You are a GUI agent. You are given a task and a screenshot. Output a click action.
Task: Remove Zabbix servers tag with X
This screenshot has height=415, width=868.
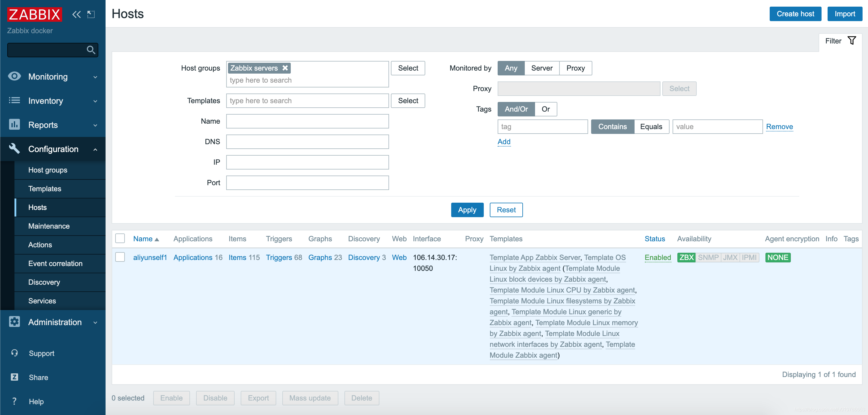pos(285,68)
